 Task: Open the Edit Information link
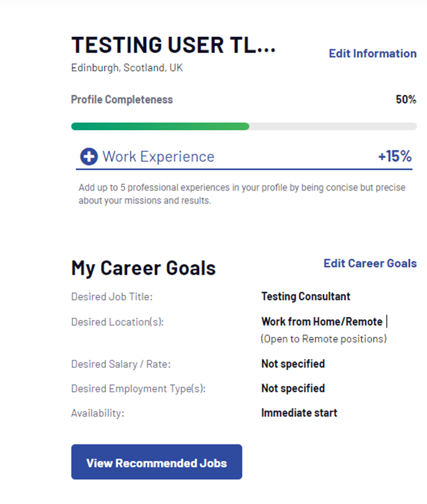click(x=373, y=53)
